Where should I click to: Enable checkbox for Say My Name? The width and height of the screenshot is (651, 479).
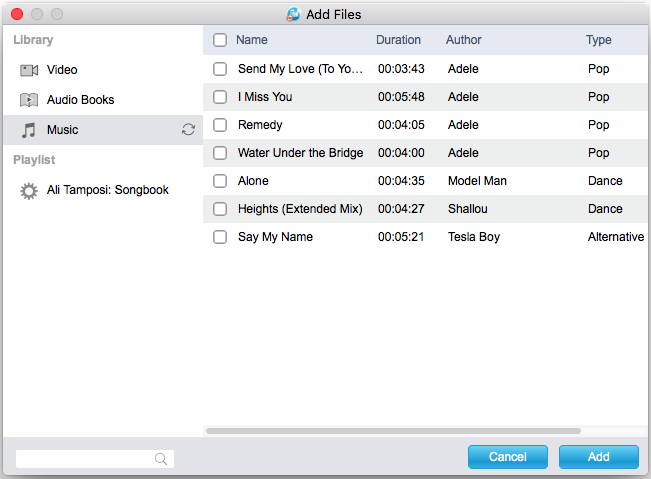pos(220,237)
